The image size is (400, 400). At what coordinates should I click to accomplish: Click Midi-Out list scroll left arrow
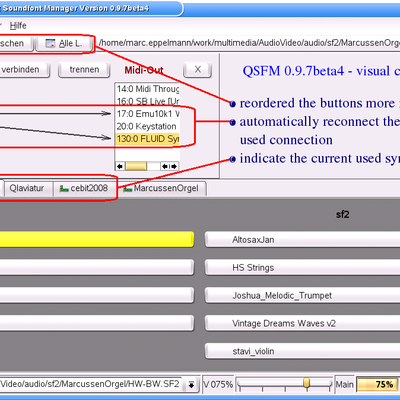point(120,166)
